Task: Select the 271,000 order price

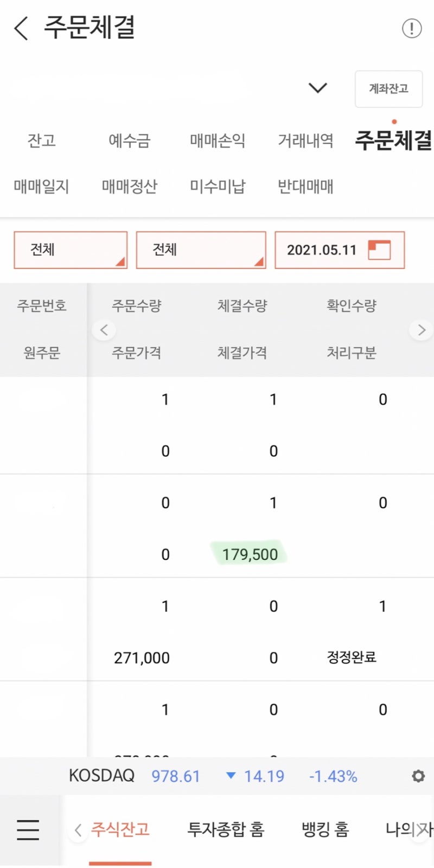Action: point(142,658)
